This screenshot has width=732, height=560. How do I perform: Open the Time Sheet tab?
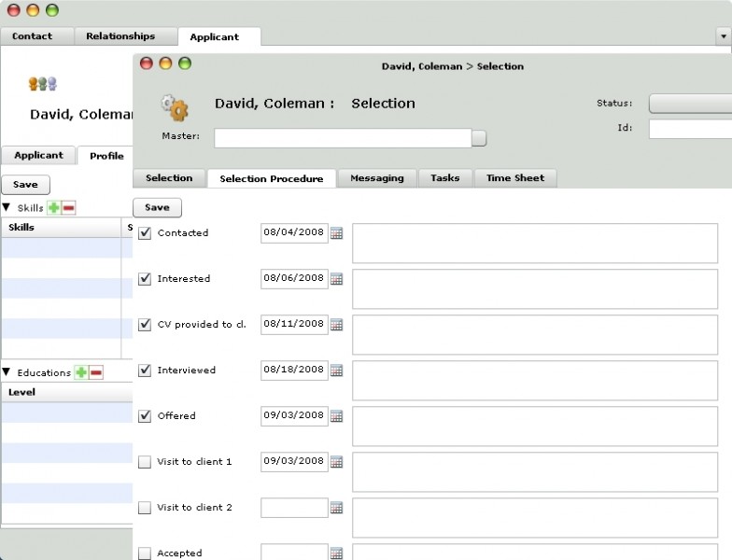[514, 178]
